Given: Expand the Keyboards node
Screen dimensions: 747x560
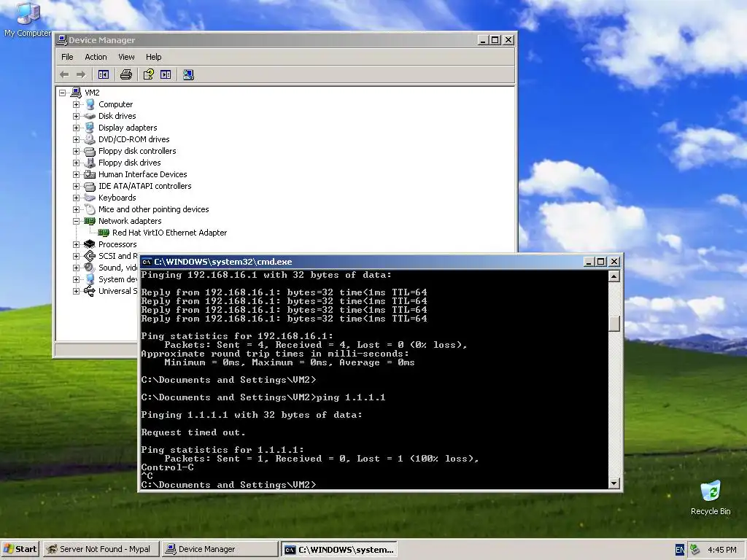Looking at the screenshot, I should [76, 198].
